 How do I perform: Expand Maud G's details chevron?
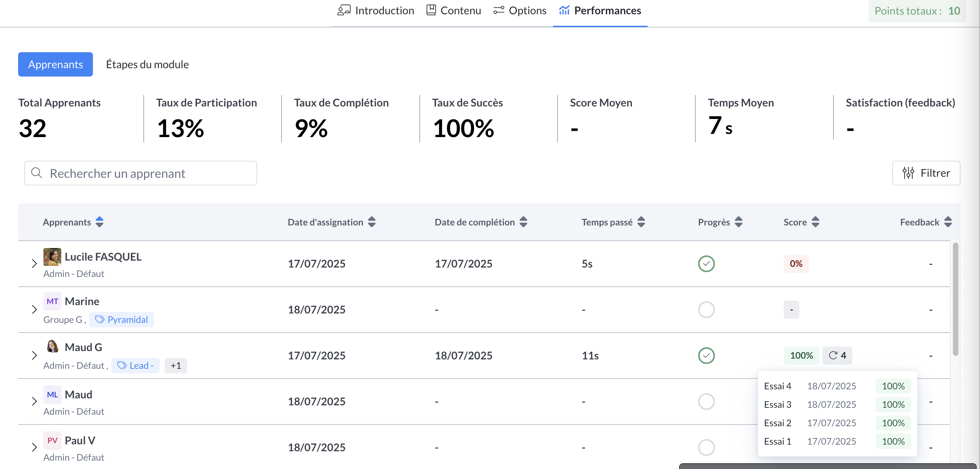[x=33, y=355]
